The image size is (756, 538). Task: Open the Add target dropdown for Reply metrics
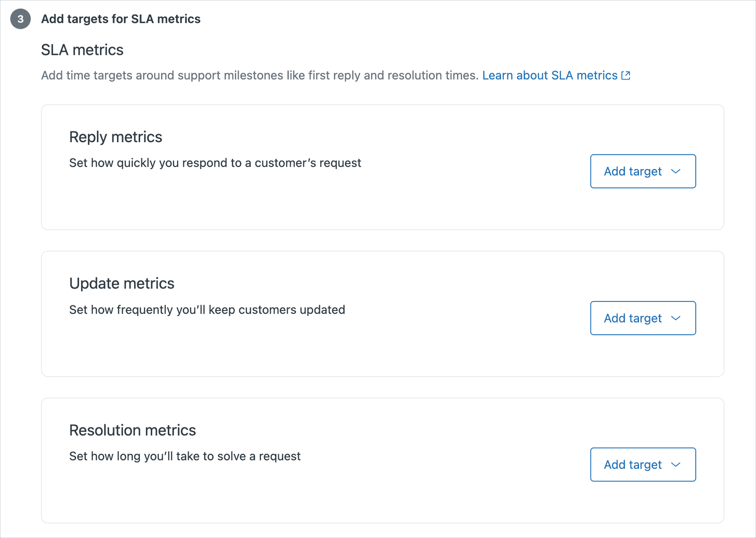coord(643,171)
